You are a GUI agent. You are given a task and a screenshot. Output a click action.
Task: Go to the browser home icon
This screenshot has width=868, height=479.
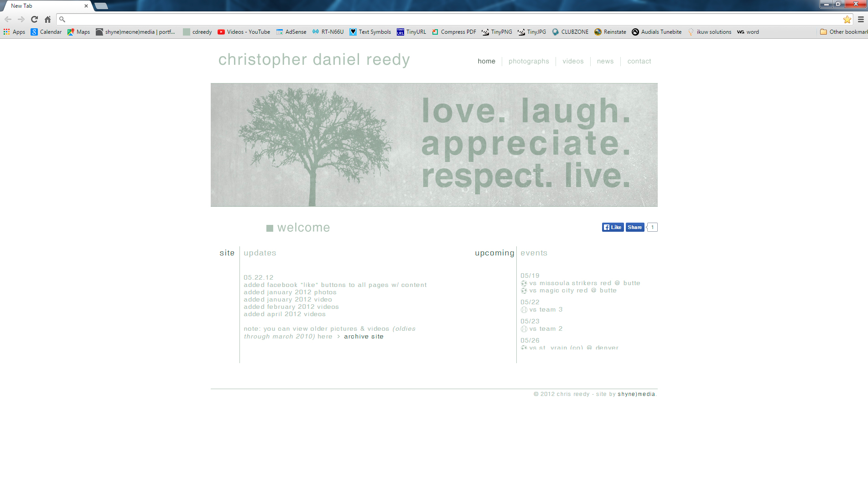(x=47, y=19)
